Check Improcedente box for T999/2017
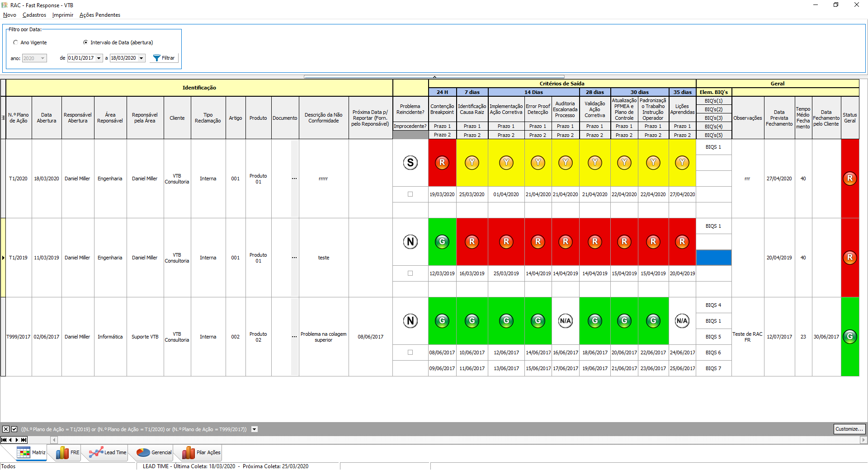Image resolution: width=868 pixels, height=470 pixels. (410, 352)
